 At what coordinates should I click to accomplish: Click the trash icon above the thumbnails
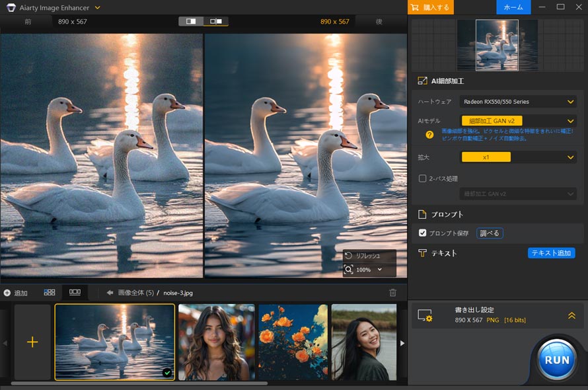(x=392, y=292)
